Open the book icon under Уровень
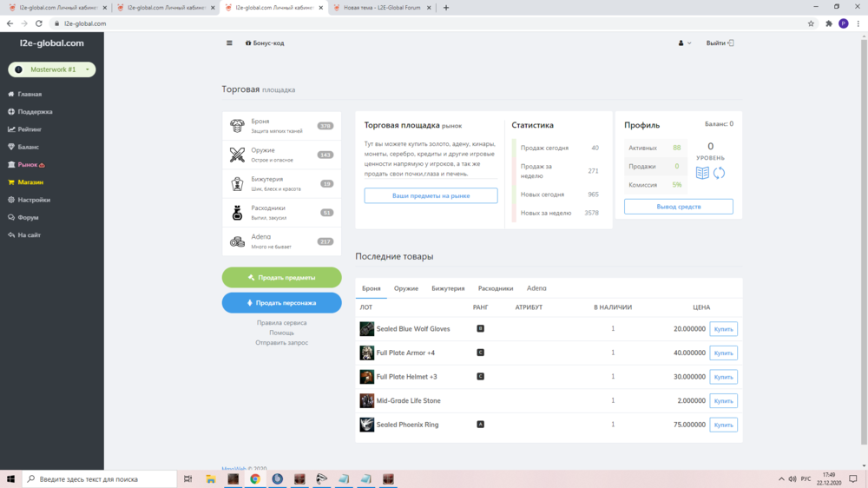Image resolution: width=868 pixels, height=488 pixels. click(702, 173)
